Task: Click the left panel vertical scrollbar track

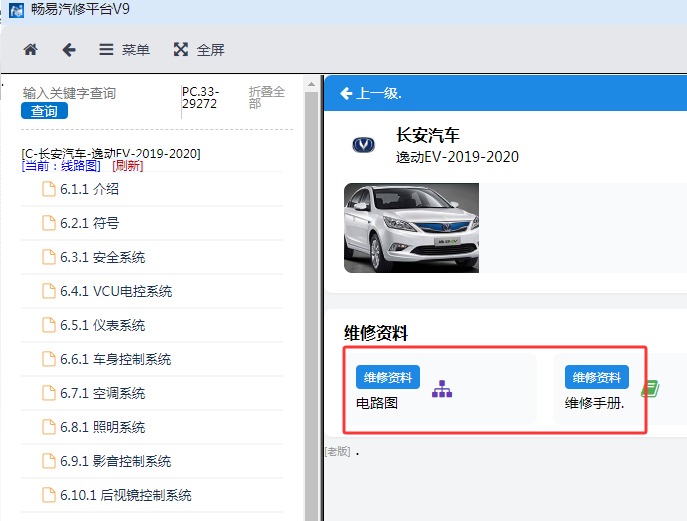Action: pos(312,305)
